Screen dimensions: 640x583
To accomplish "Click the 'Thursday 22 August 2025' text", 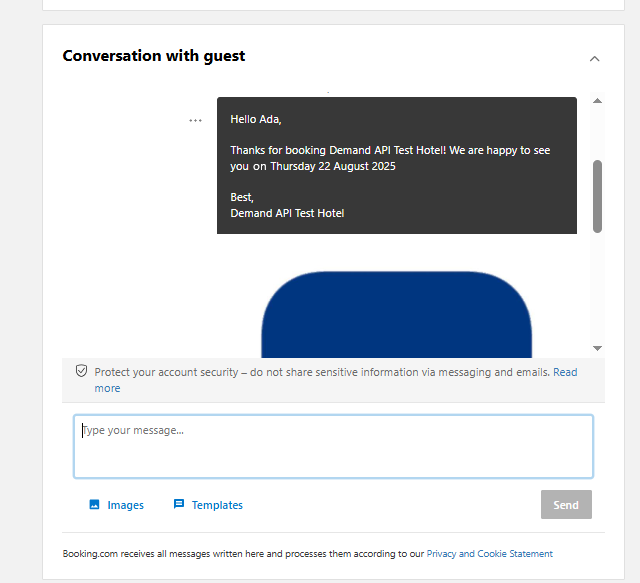I will point(333,167).
